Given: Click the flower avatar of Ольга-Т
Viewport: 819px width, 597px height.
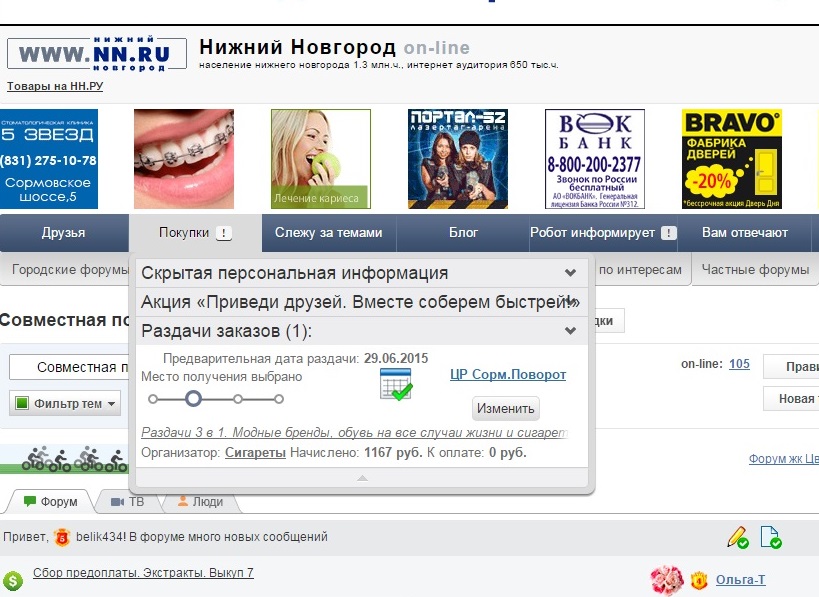Looking at the screenshot, I should [667, 579].
